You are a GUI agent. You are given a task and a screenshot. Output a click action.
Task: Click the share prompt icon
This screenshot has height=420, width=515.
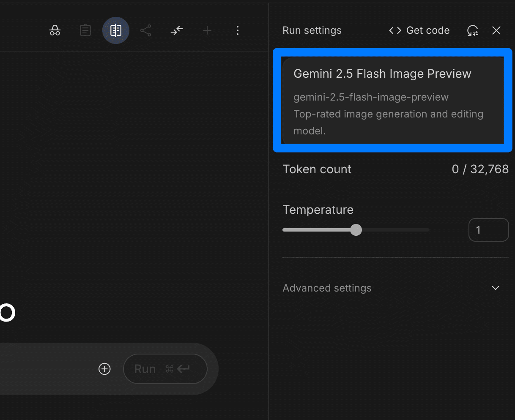tap(146, 30)
